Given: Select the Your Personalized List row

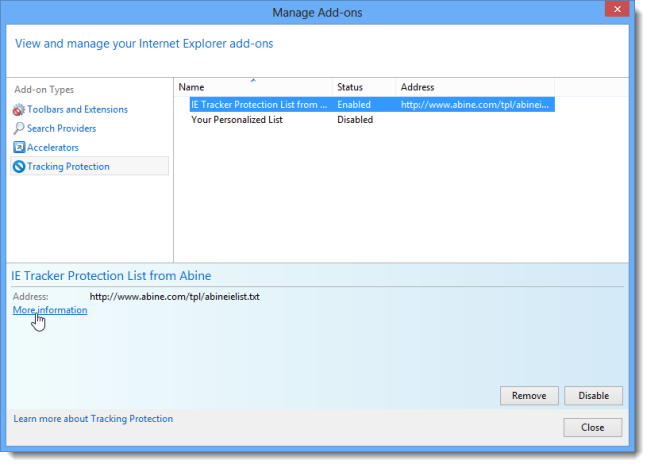Looking at the screenshot, I should click(x=237, y=120).
